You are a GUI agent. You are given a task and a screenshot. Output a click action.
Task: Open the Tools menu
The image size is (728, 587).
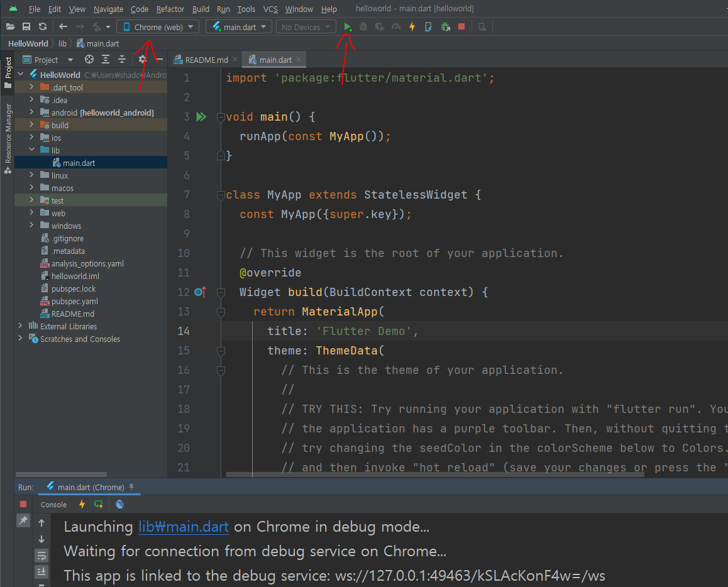coord(246,9)
